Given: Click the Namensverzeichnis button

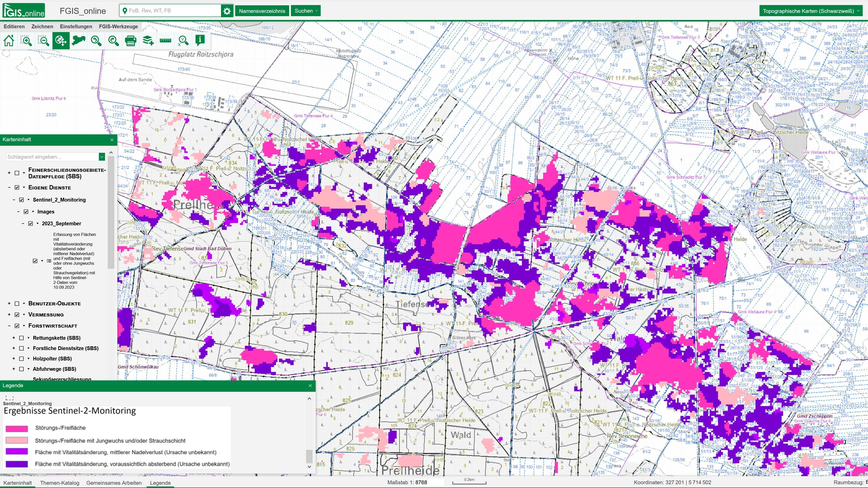Looking at the screenshot, I should (x=262, y=11).
